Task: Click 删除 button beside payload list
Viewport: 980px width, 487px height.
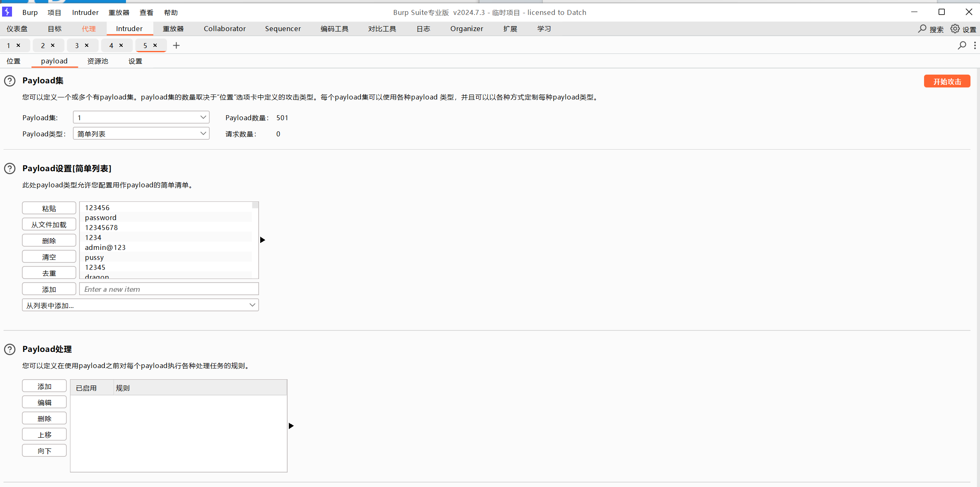Action: click(49, 240)
